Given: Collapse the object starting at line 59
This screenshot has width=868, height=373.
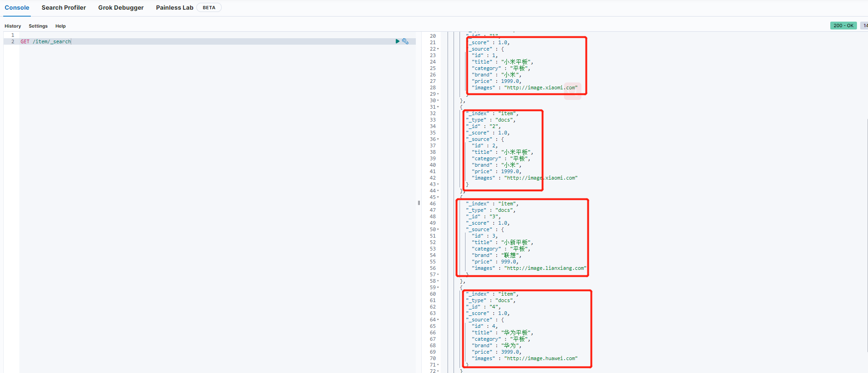Looking at the screenshot, I should 438,287.
